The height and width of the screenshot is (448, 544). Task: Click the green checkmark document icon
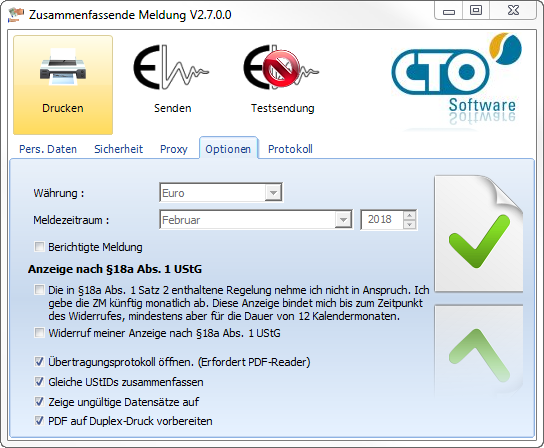[x=478, y=234]
